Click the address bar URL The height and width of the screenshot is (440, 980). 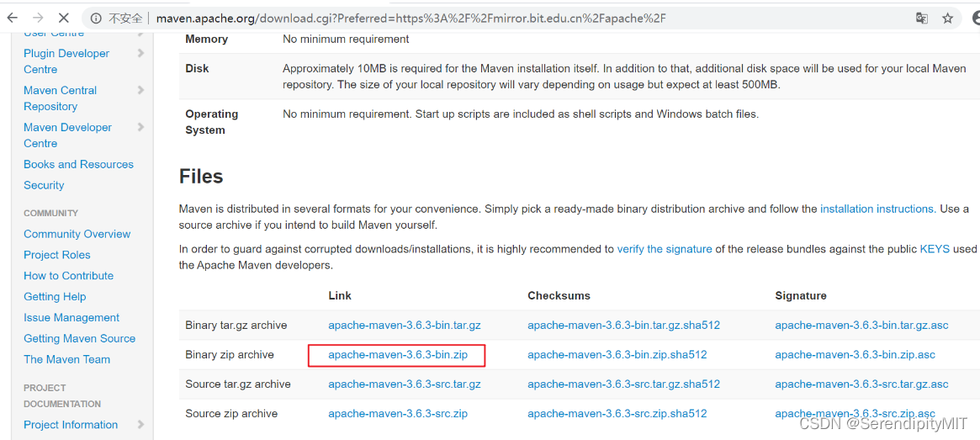[x=411, y=19]
